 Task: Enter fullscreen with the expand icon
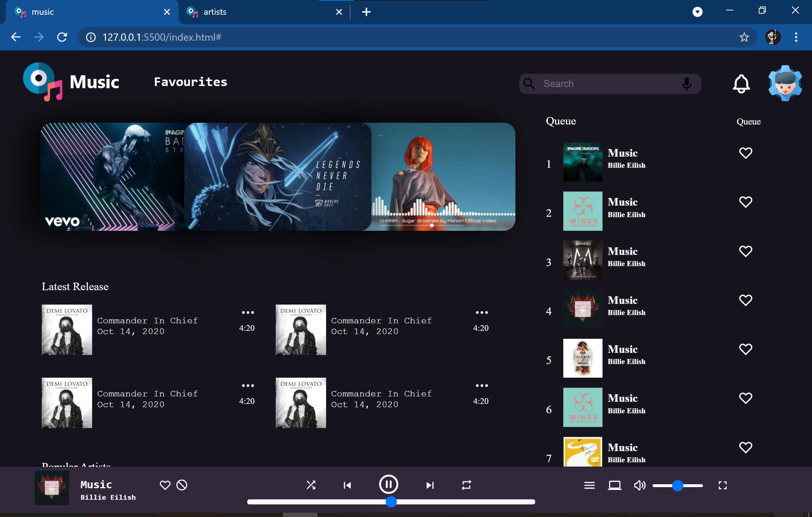pyautogui.click(x=722, y=485)
